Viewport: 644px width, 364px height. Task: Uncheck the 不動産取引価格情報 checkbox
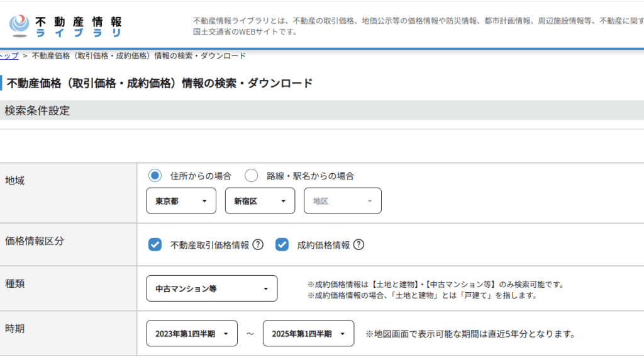(x=155, y=245)
